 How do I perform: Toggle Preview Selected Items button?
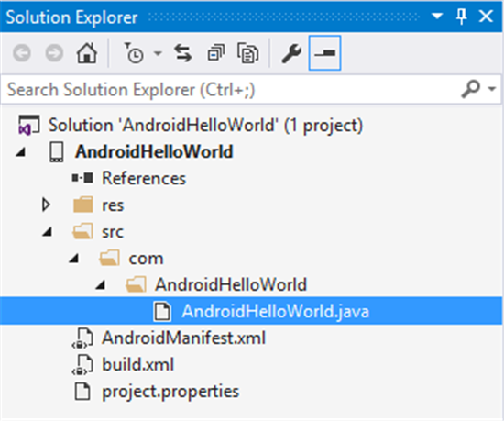324,53
